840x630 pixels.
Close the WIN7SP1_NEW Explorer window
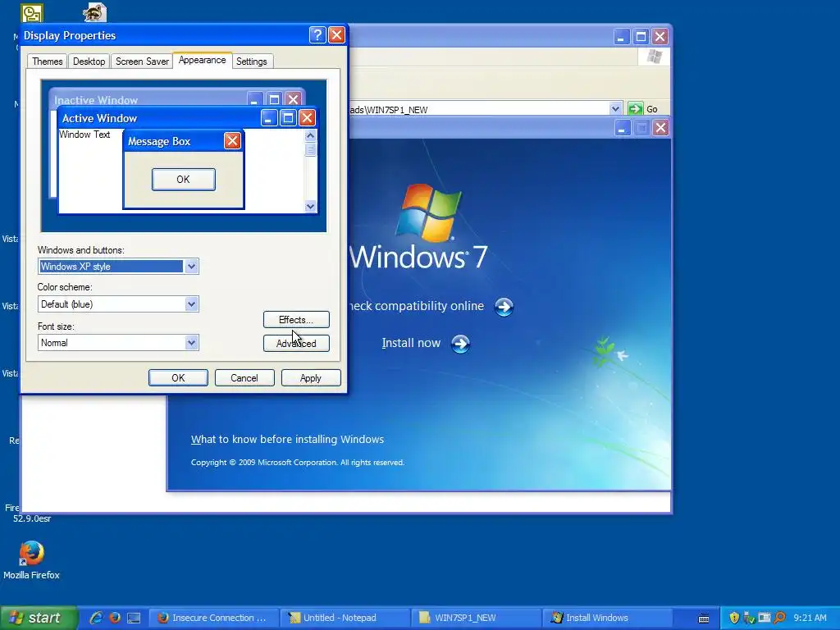[x=660, y=36]
